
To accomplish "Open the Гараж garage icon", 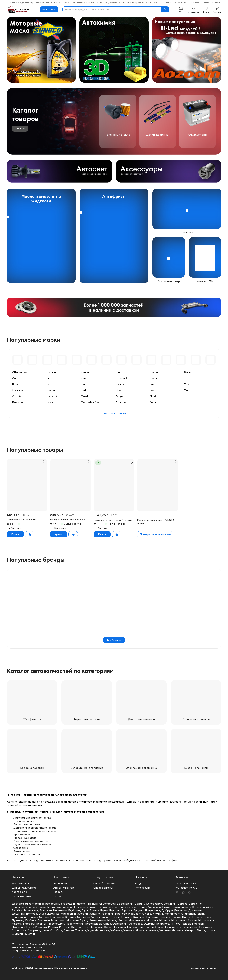I will tap(181, 9).
